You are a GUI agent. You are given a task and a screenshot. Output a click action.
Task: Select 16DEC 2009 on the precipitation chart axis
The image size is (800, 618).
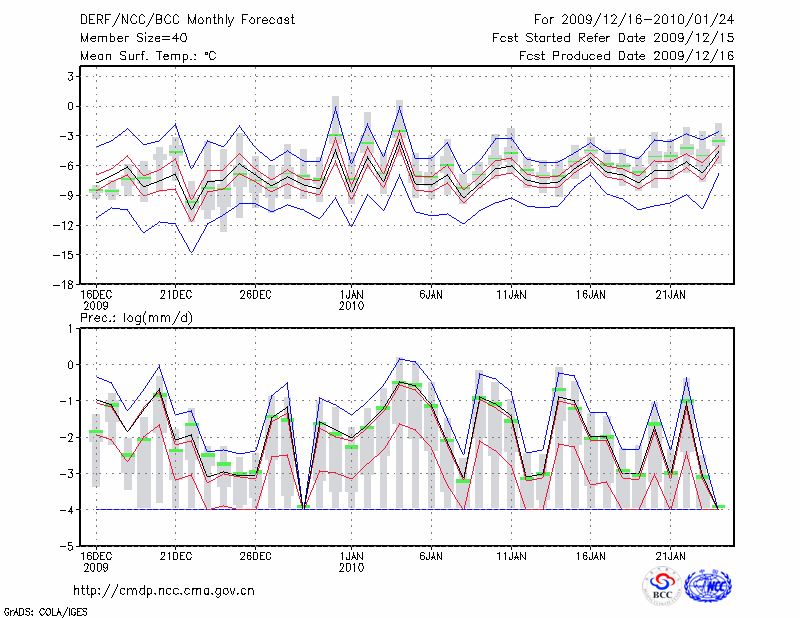click(x=95, y=562)
